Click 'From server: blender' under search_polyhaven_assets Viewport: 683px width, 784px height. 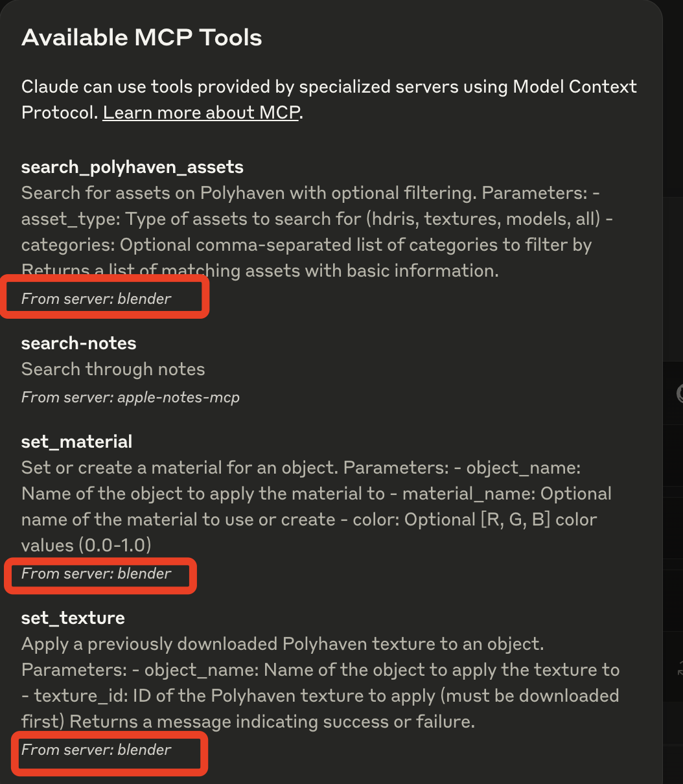click(x=97, y=299)
